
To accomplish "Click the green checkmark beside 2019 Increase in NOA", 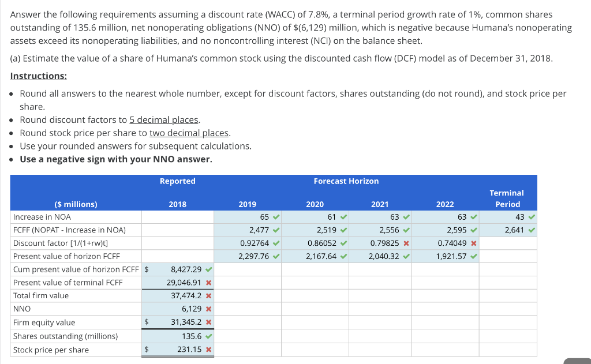I will coord(275,216).
